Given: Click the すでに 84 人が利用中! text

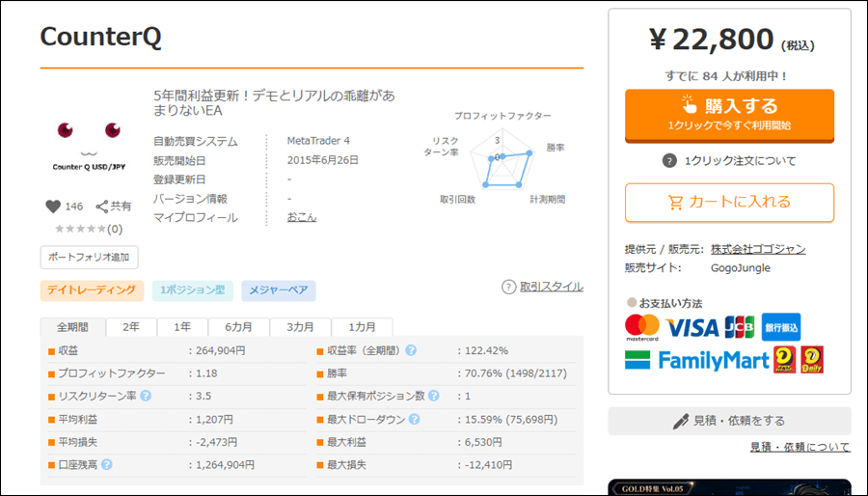Looking at the screenshot, I should pos(727,76).
